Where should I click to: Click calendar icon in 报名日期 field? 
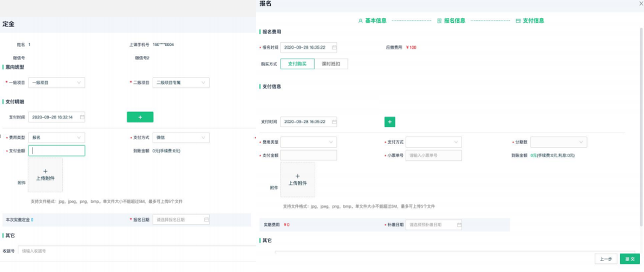pos(206,220)
